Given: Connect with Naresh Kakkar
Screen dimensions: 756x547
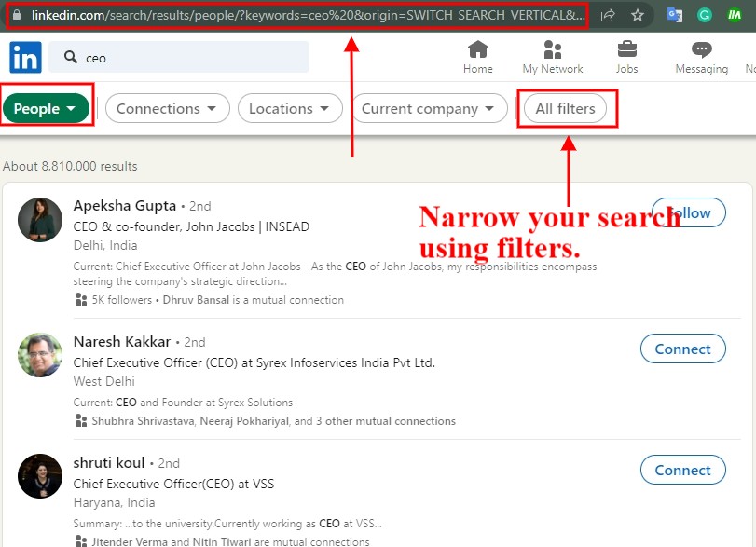Looking at the screenshot, I should pos(682,349).
